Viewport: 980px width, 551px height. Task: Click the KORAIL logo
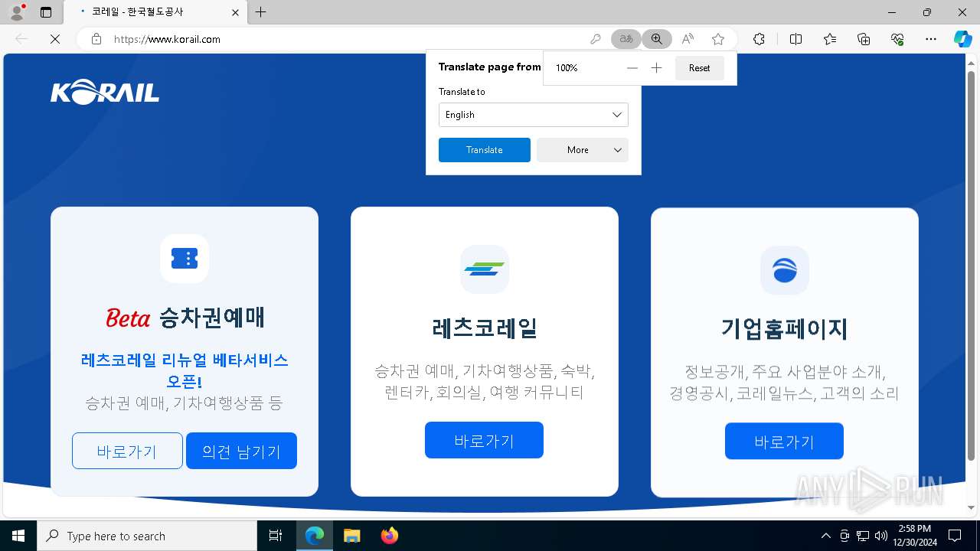[x=105, y=93]
